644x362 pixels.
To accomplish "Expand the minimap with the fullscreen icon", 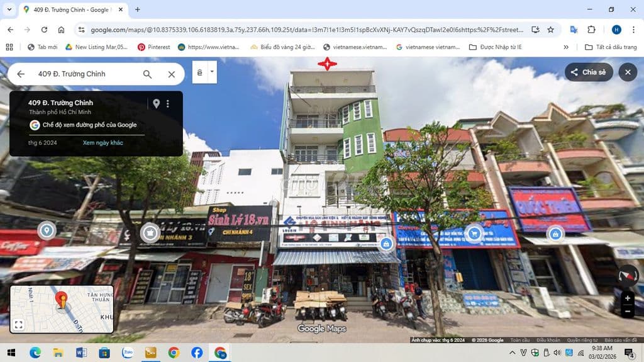I will (x=19, y=325).
